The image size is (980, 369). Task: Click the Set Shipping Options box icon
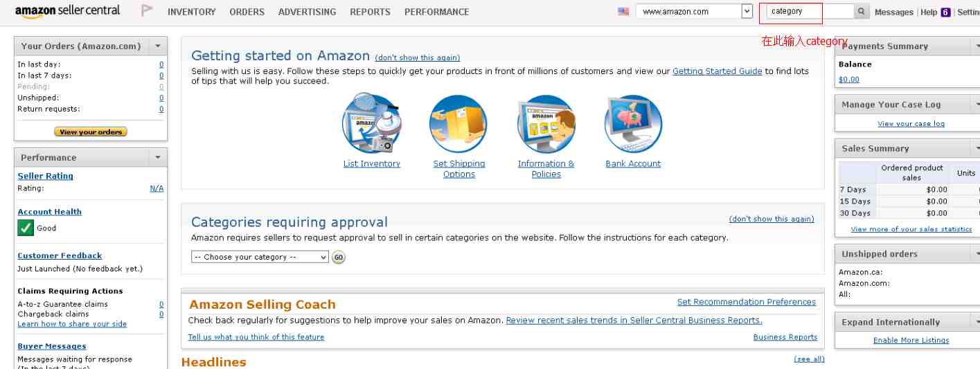(458, 124)
